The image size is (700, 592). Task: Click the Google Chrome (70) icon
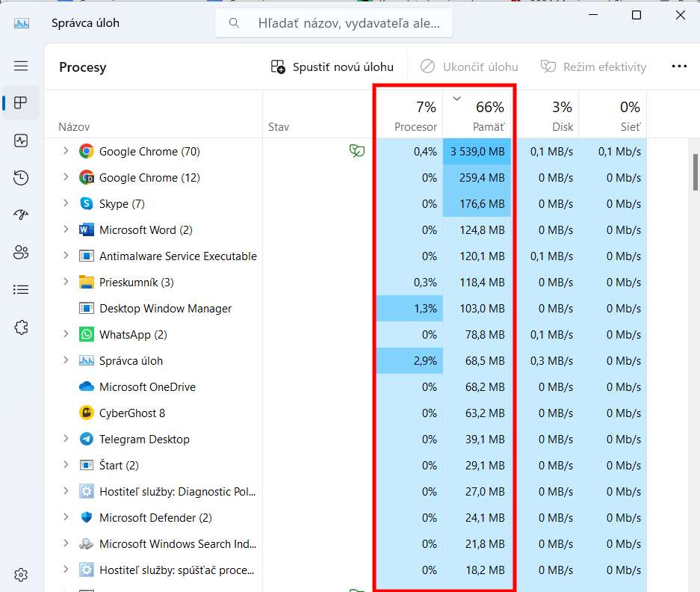point(86,152)
